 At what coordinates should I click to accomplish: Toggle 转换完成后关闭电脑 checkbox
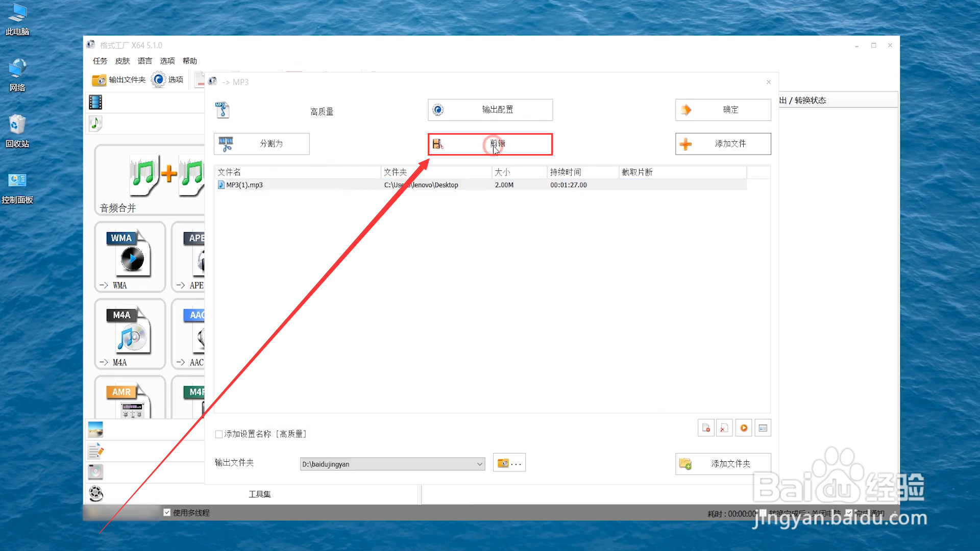(763, 513)
